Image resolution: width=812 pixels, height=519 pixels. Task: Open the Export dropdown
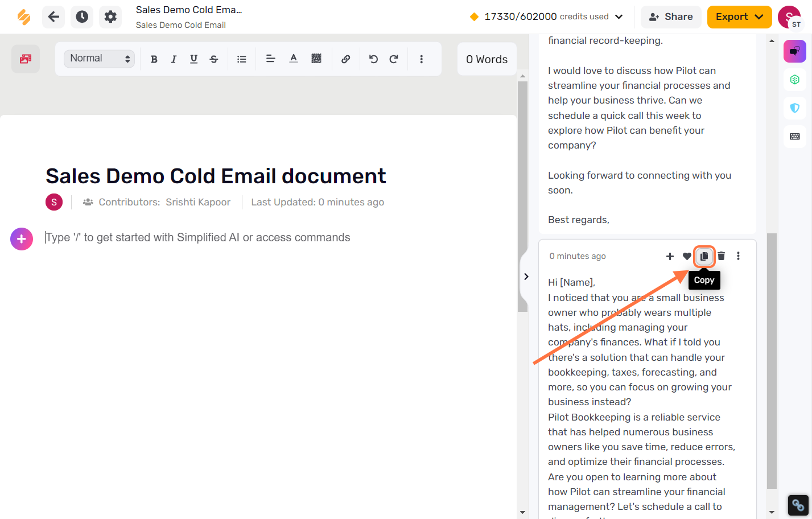[x=740, y=17]
